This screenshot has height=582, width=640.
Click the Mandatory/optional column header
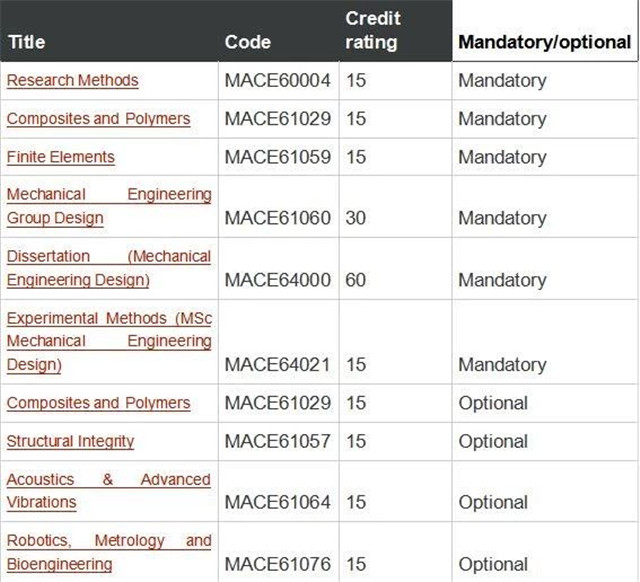[x=545, y=42]
